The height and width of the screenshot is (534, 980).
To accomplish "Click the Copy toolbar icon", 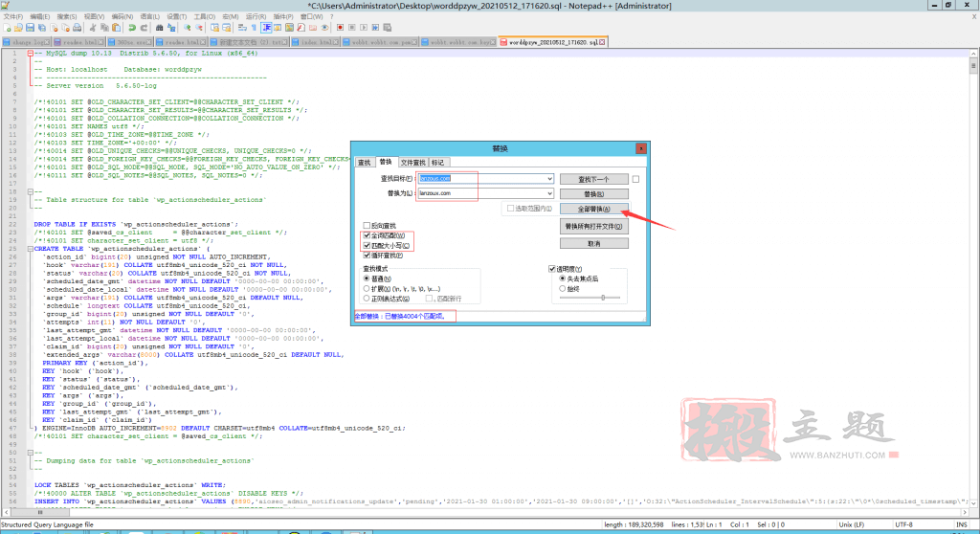I will 104,28.
